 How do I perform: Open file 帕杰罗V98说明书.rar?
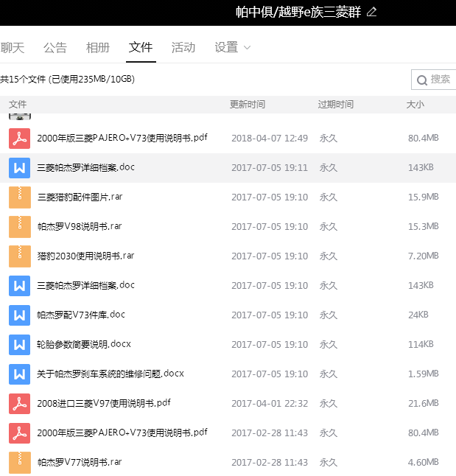click(x=80, y=226)
